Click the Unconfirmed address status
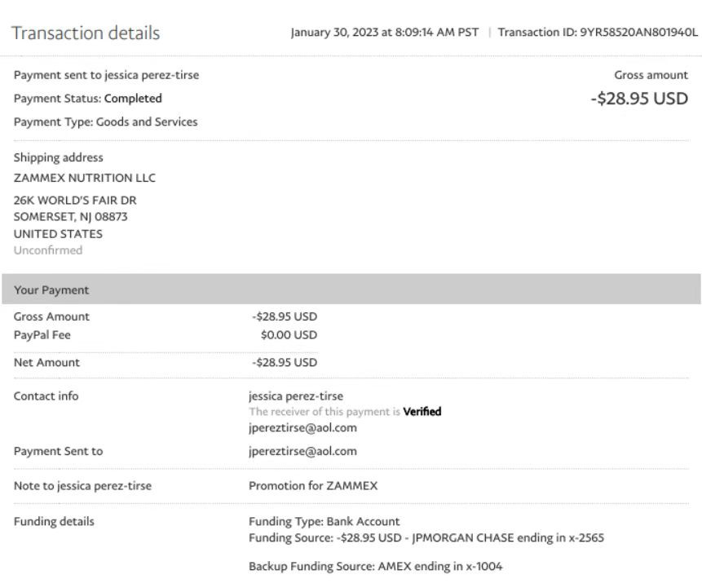Viewport: 702px width, 588px height. [x=48, y=250]
